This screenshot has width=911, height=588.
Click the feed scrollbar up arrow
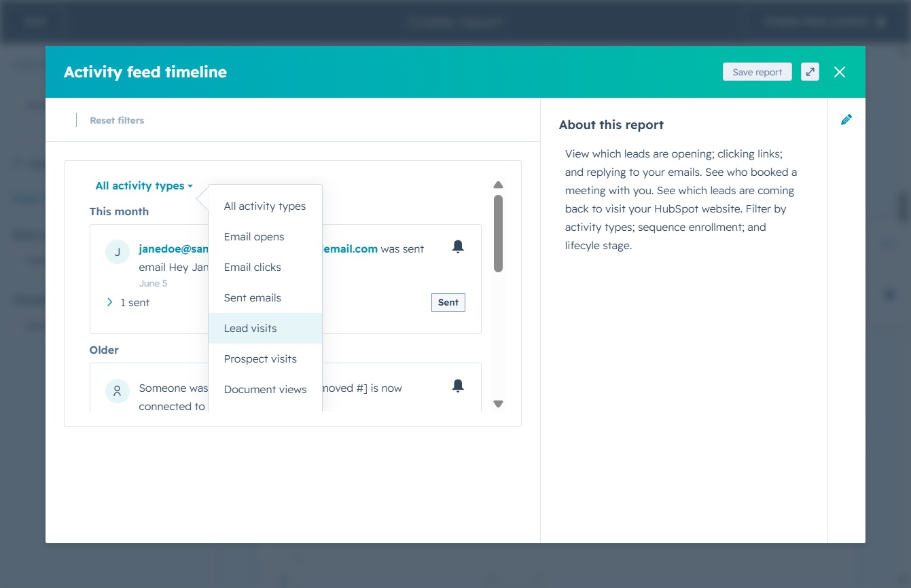(x=498, y=185)
